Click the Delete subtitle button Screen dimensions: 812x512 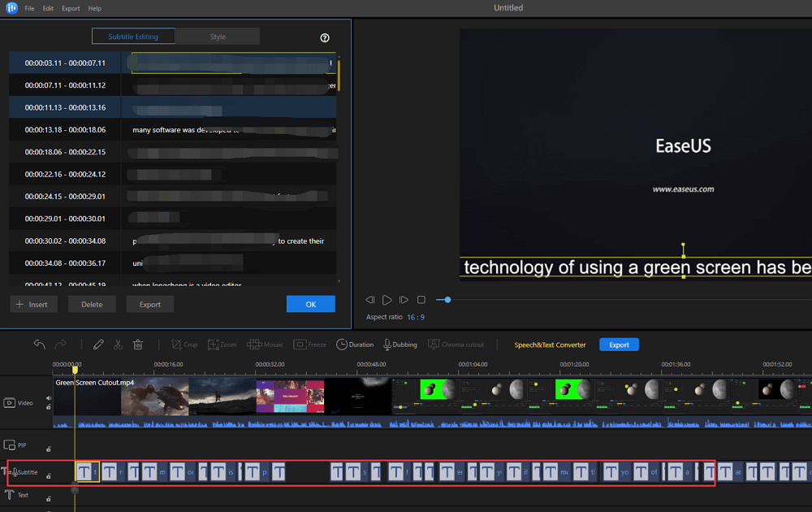(x=92, y=304)
